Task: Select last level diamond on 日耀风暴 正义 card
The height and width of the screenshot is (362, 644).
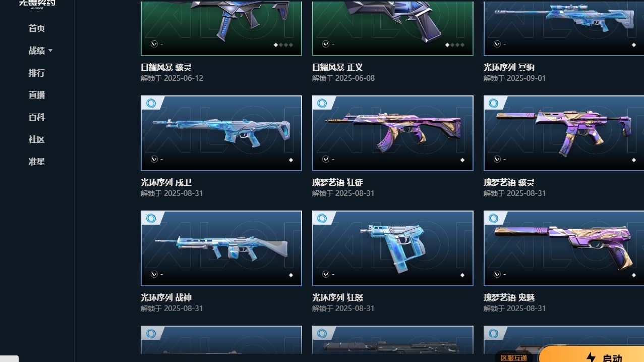Action: [x=462, y=45]
